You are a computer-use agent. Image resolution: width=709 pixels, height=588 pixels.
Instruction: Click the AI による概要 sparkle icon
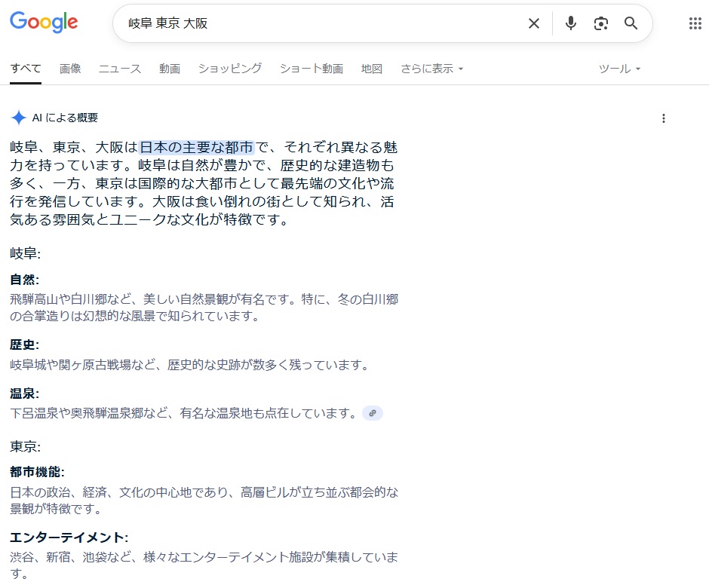click(x=19, y=118)
